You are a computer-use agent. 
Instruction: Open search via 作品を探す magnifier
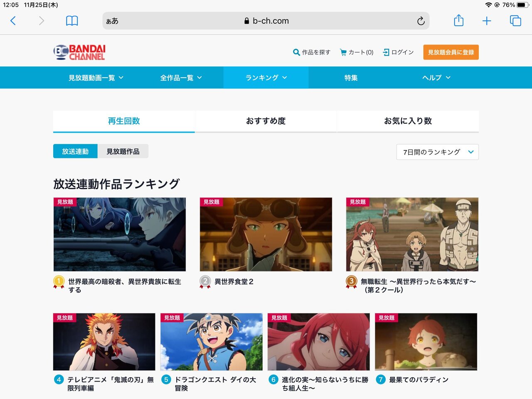(x=312, y=52)
